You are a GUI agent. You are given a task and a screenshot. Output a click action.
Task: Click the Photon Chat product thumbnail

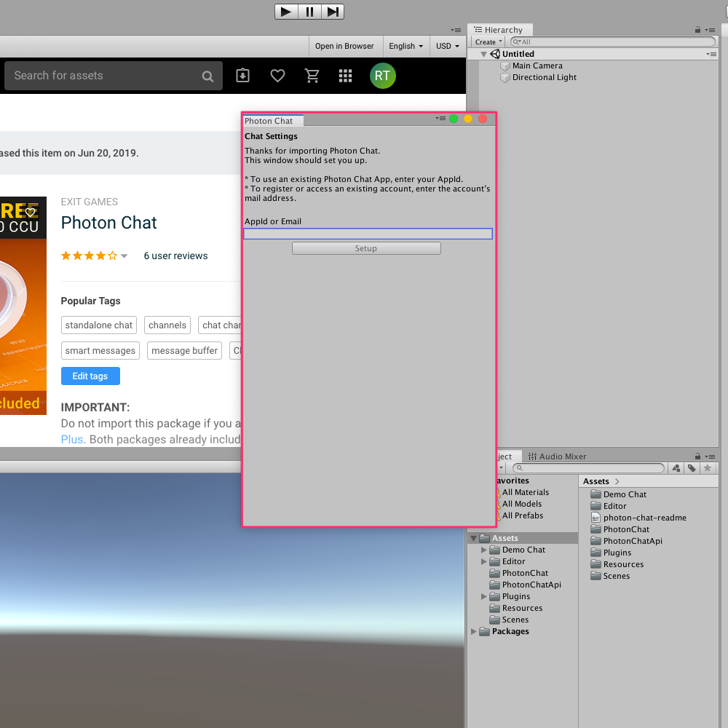[23, 306]
